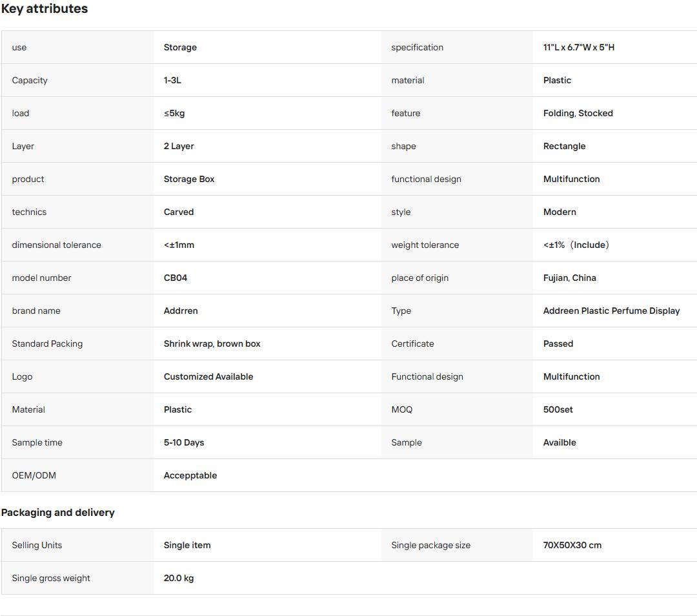Click 'Addreen Plastic Perfume Display' type value

[x=611, y=311]
